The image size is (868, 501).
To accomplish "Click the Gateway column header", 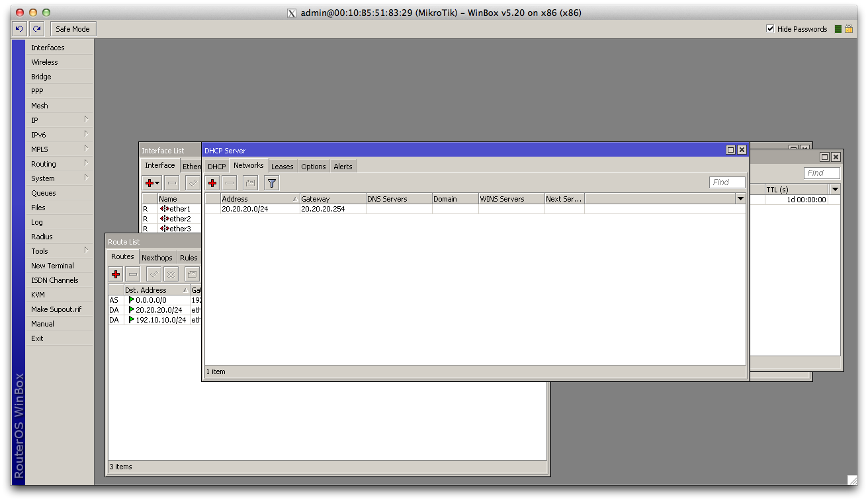I will coord(333,199).
